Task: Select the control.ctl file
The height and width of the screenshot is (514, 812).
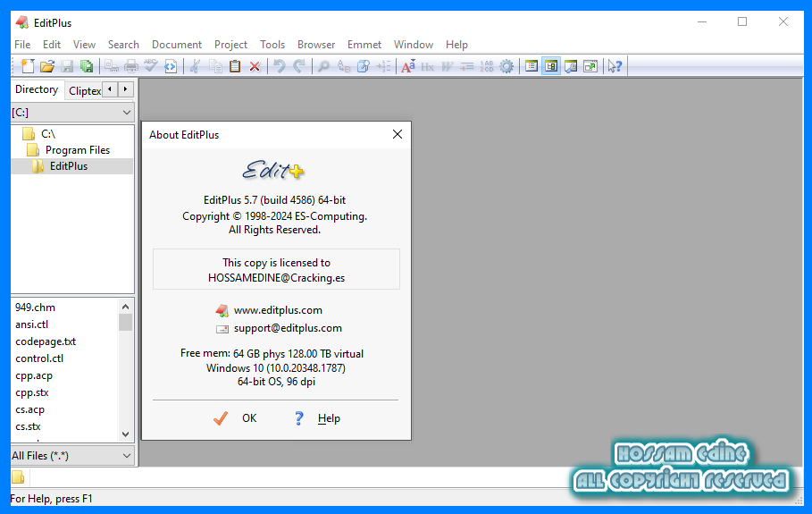Action: [x=39, y=358]
